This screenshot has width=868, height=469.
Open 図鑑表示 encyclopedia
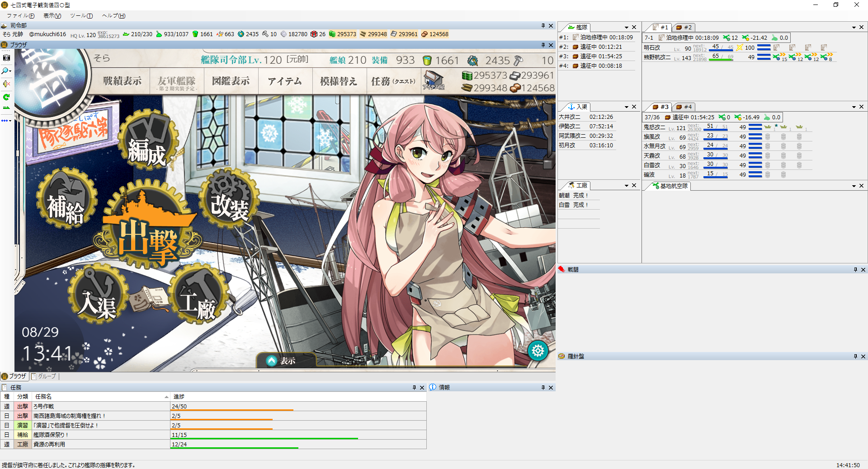pos(231,81)
